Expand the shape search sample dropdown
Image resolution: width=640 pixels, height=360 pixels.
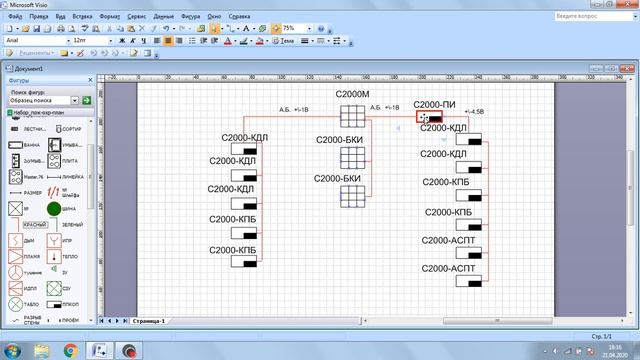[x=75, y=100]
